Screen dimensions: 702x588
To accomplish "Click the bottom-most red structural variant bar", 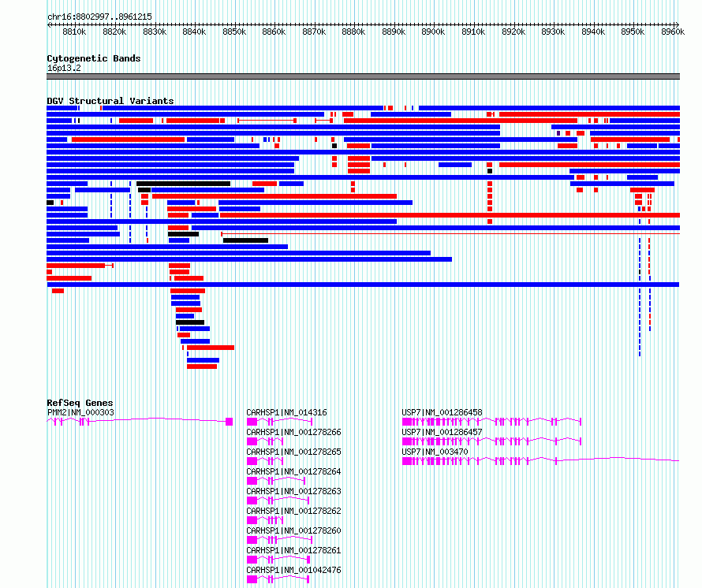I will [x=202, y=367].
